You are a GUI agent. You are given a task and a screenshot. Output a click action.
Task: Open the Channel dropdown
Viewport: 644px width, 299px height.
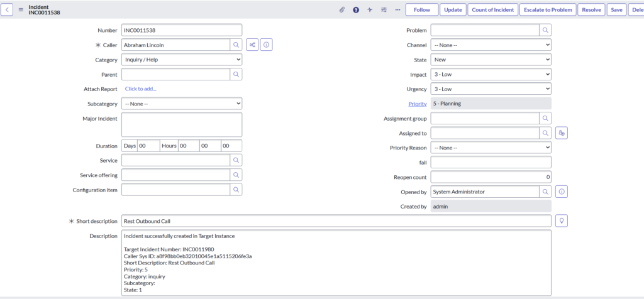pyautogui.click(x=491, y=45)
